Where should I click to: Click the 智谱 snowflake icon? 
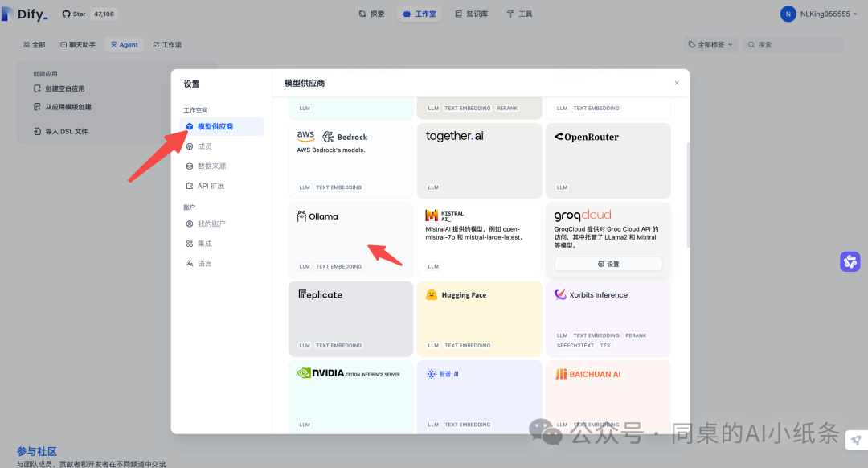pos(432,374)
